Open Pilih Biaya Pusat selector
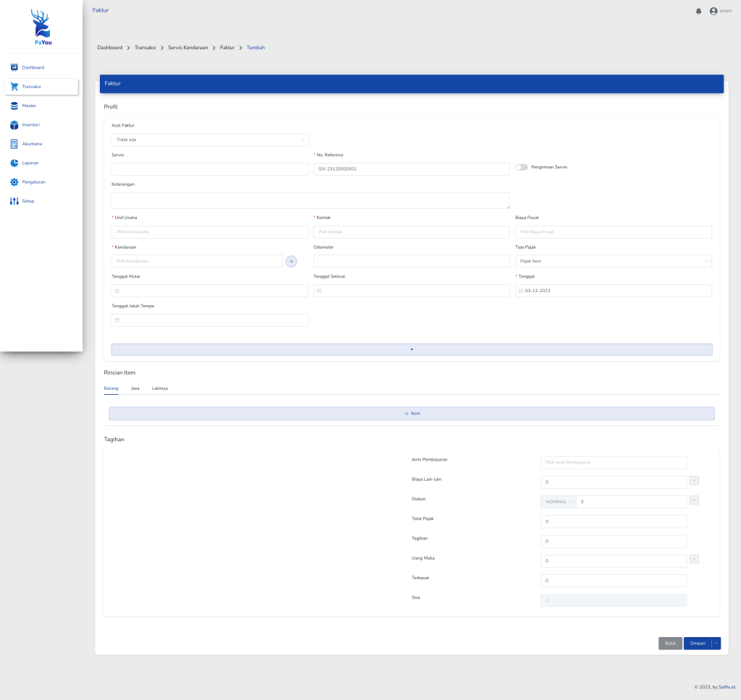The height and width of the screenshot is (700, 741). point(614,232)
